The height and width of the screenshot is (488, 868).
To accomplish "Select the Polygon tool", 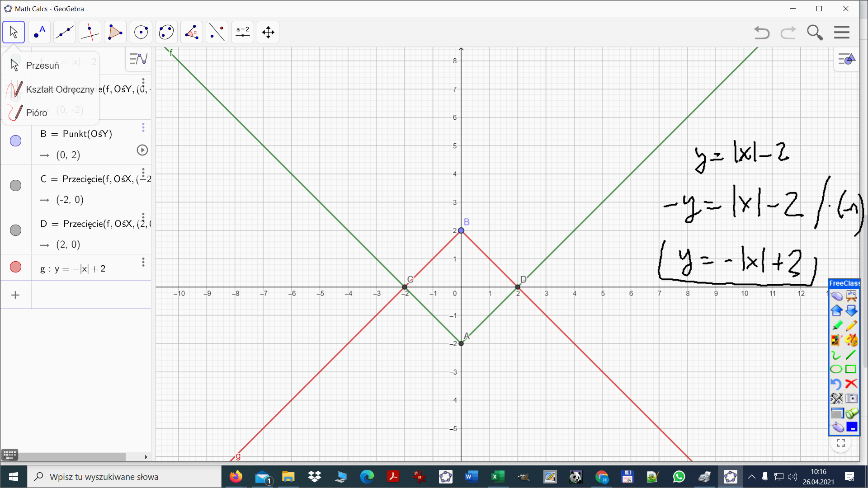I will (115, 32).
